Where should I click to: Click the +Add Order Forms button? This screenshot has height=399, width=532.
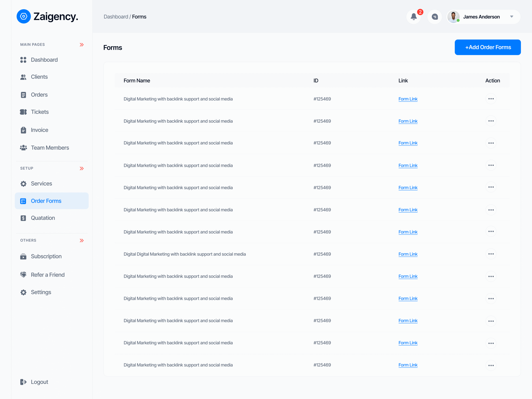(x=488, y=47)
